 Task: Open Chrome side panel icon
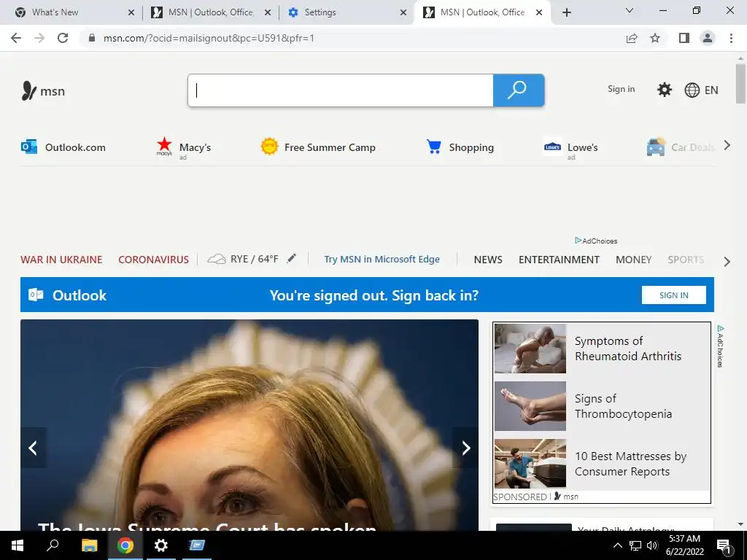click(684, 38)
